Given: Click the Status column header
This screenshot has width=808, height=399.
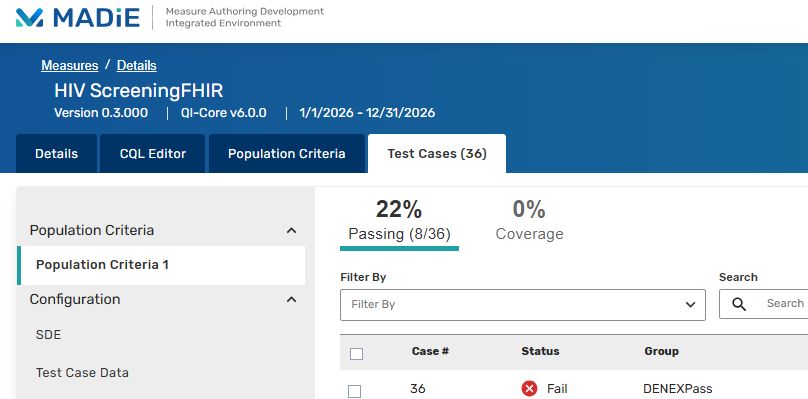Looking at the screenshot, I should click(540, 351).
